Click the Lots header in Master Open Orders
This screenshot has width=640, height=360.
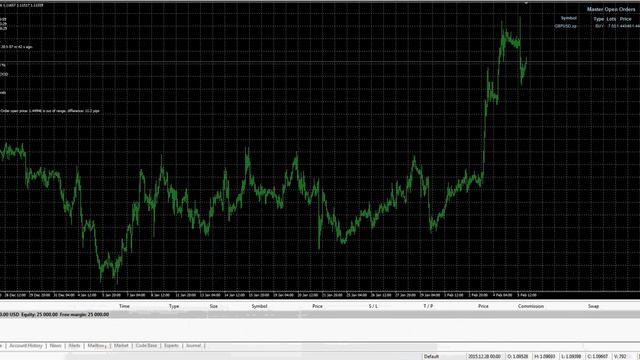tap(611, 19)
